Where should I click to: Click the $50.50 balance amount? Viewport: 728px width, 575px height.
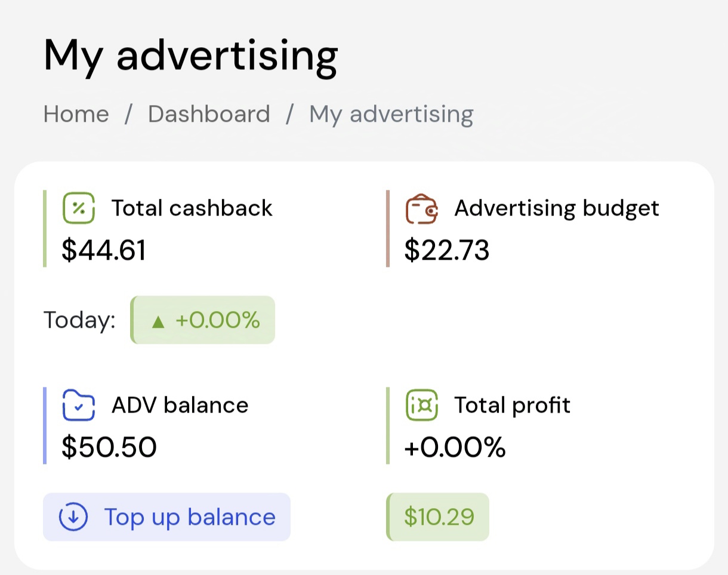click(109, 447)
